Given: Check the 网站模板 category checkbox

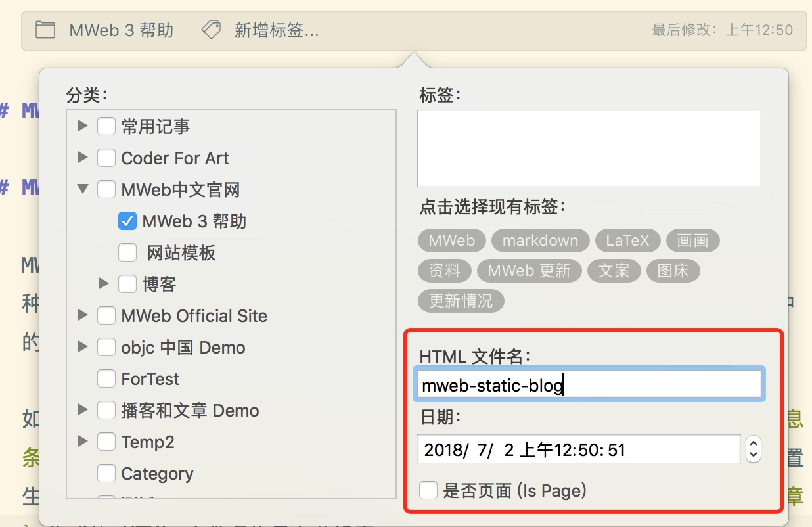Looking at the screenshot, I should click(x=127, y=253).
